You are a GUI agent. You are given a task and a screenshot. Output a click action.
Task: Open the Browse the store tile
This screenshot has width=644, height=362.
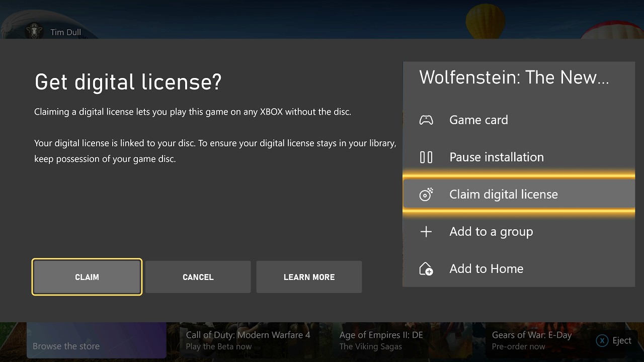pyautogui.click(x=96, y=340)
